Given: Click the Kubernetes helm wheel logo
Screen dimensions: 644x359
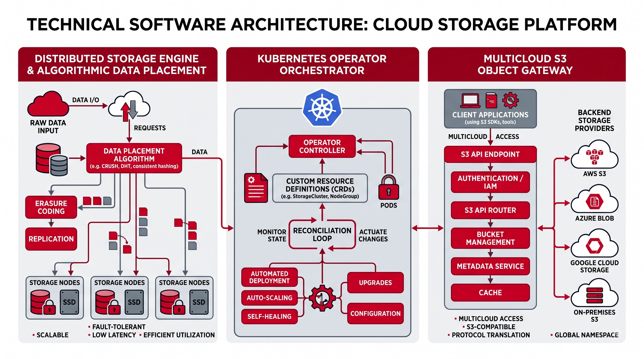Looking at the screenshot, I should click(322, 108).
